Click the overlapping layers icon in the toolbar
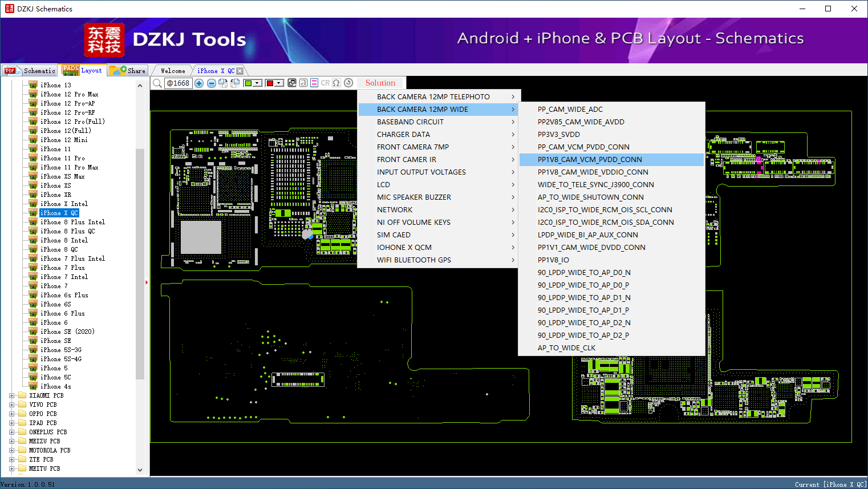Image resolution: width=868 pixels, height=489 pixels. [292, 83]
